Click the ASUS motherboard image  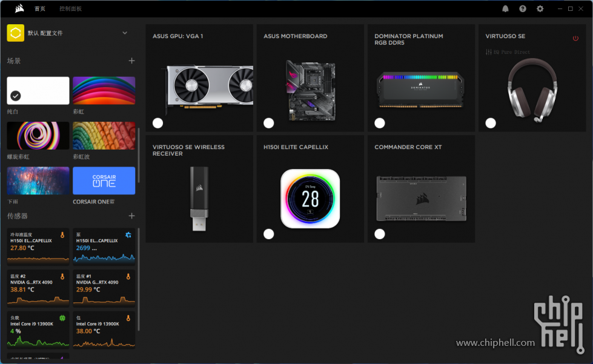coord(311,91)
